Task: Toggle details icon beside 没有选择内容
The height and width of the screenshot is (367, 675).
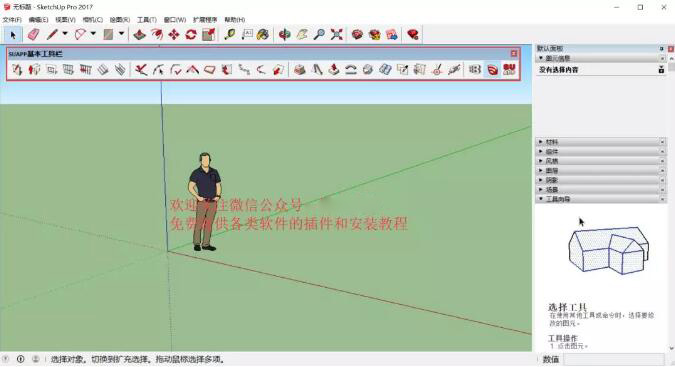Action: click(x=661, y=69)
